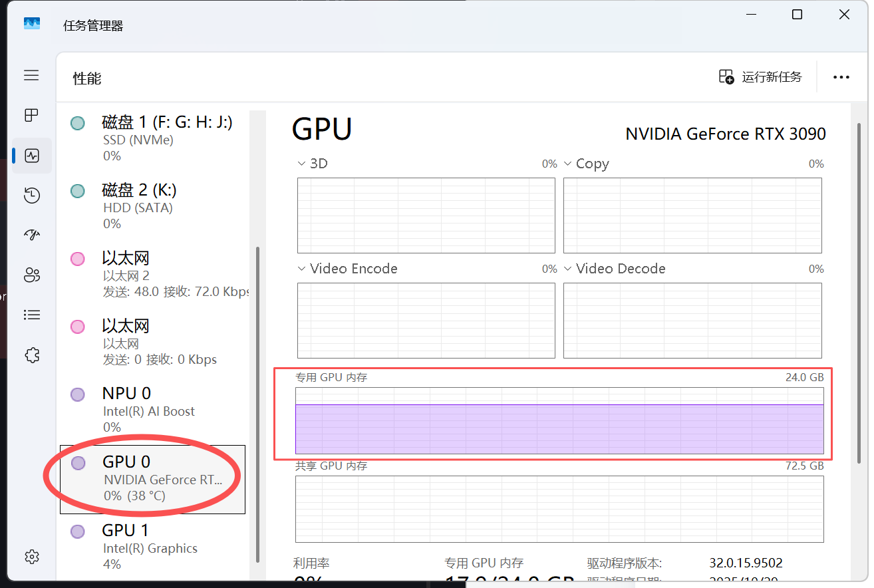Open the Video Decode graph dropdown

pos(615,269)
